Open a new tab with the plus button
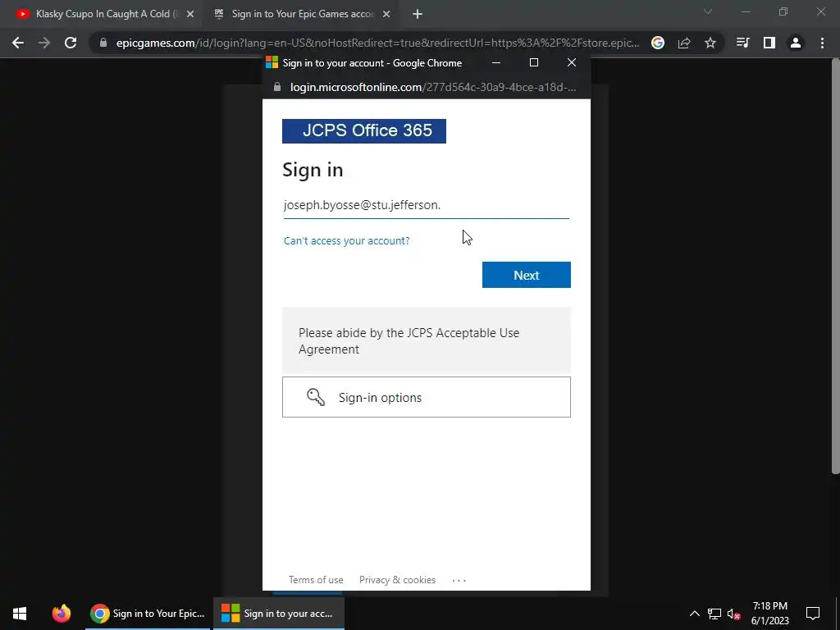This screenshot has height=630, width=840. (x=418, y=15)
